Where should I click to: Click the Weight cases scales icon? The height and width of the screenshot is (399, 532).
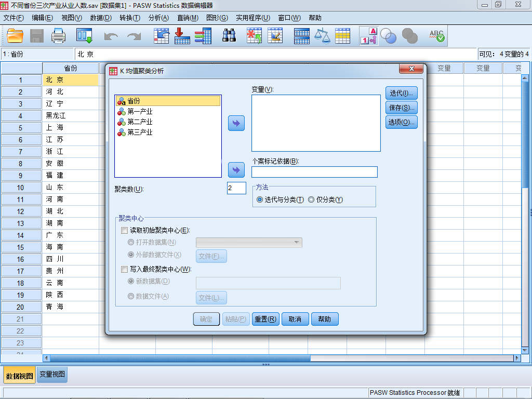[x=322, y=36]
